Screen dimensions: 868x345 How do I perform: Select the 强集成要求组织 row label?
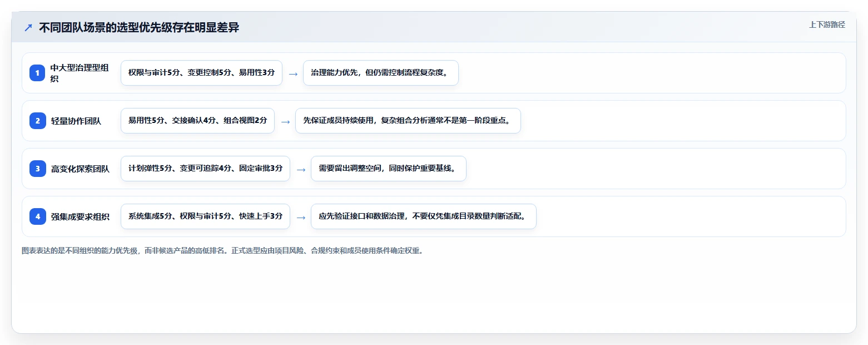[80, 216]
